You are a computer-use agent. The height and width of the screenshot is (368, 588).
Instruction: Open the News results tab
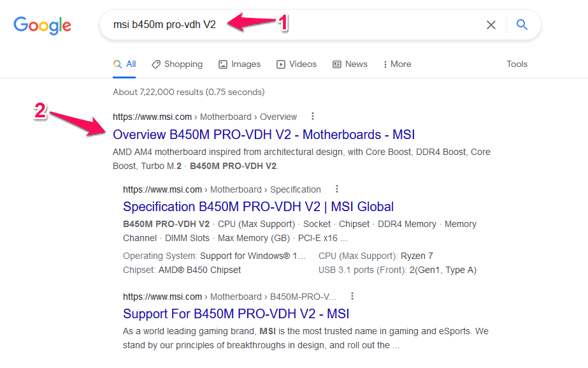[x=350, y=64]
